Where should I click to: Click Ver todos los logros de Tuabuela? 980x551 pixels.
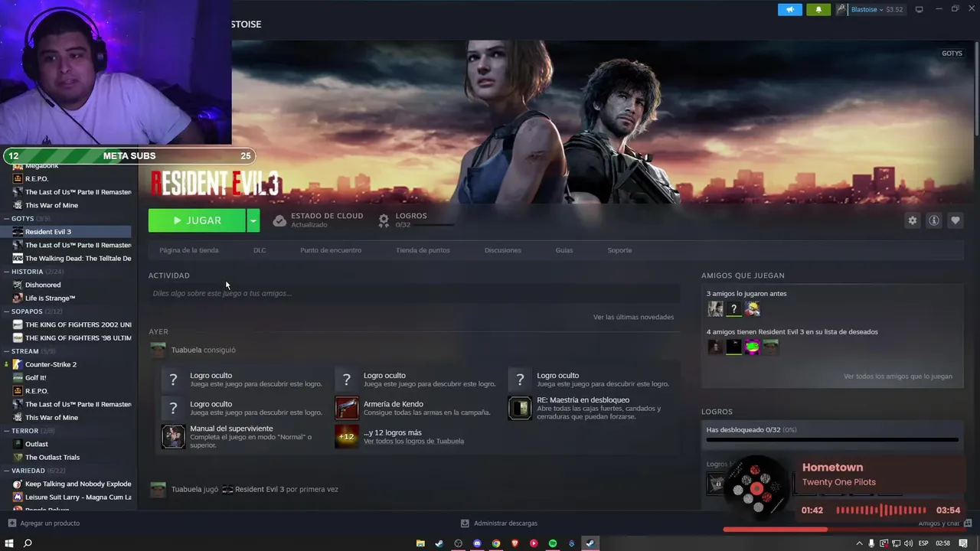(x=413, y=441)
